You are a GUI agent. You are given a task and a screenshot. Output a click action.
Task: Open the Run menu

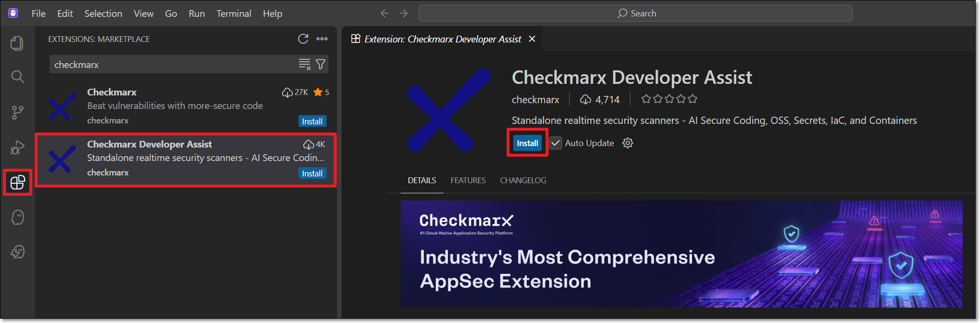pyautogui.click(x=196, y=13)
